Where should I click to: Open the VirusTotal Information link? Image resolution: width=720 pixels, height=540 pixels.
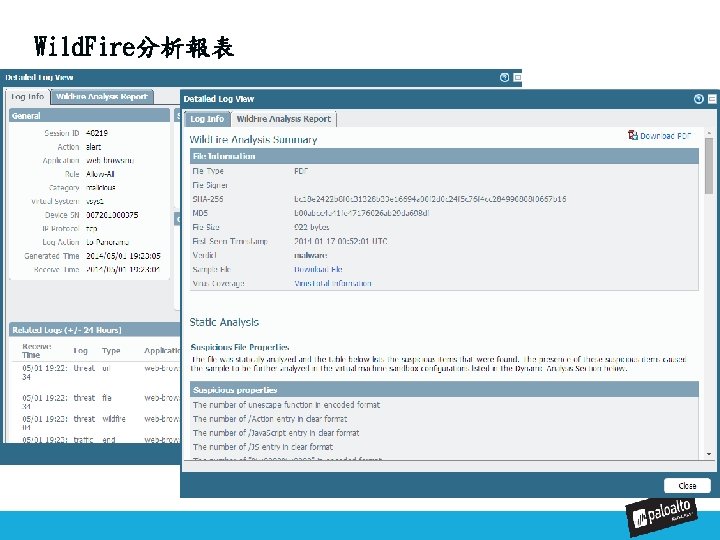click(332, 283)
